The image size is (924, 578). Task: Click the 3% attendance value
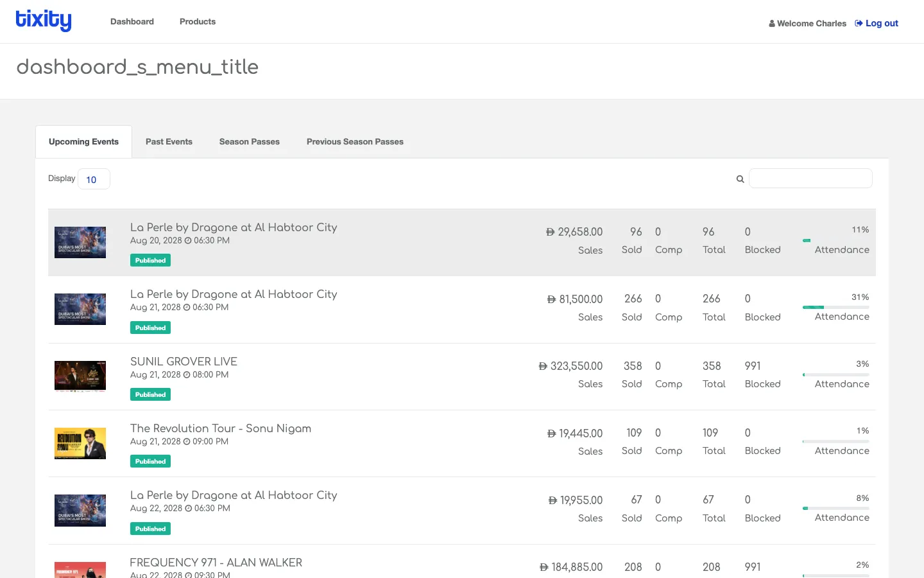[862, 364]
